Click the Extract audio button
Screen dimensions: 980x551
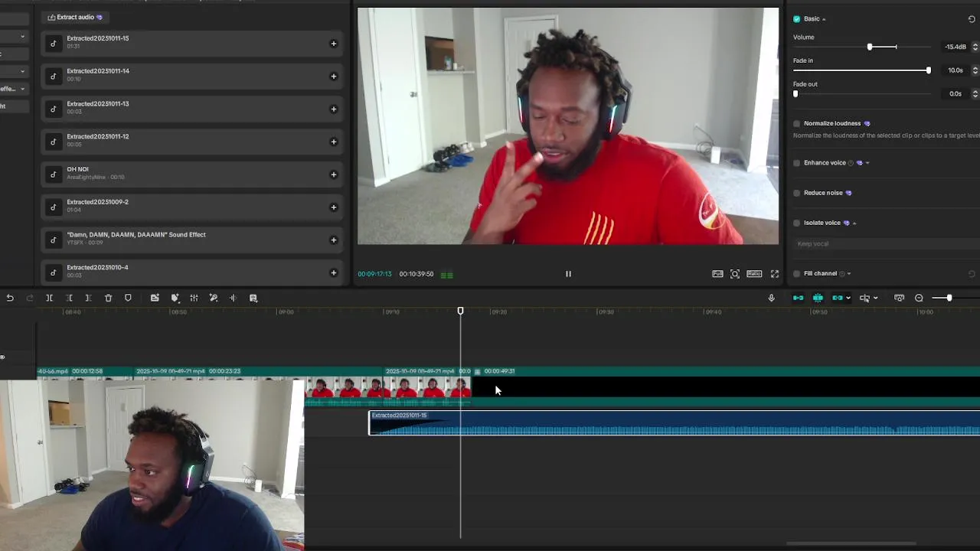click(75, 17)
